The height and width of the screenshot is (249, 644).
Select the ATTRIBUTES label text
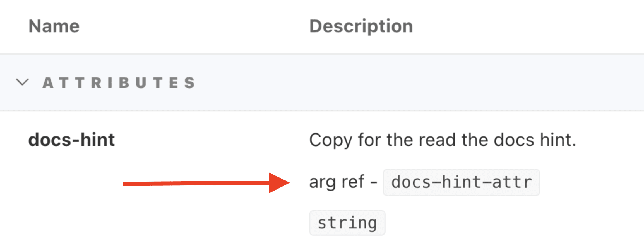point(119,82)
